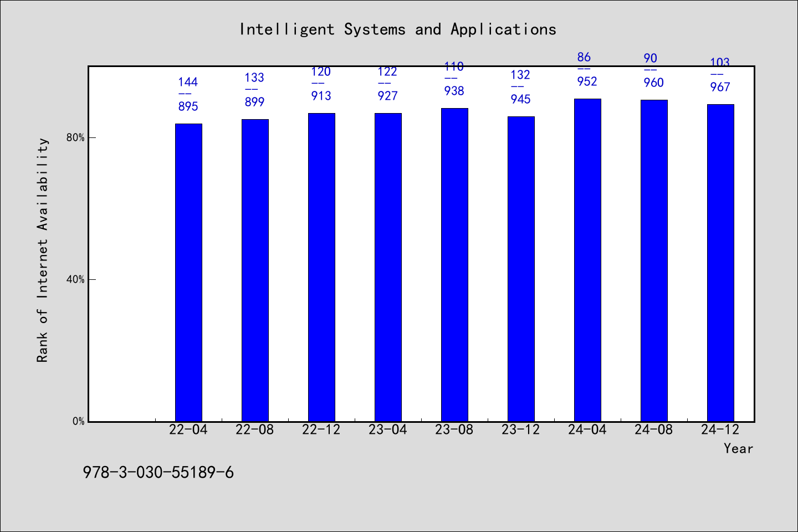This screenshot has height=532, width=798.
Task: Click the Rank of Internet Availability axis title
Action: [43, 250]
